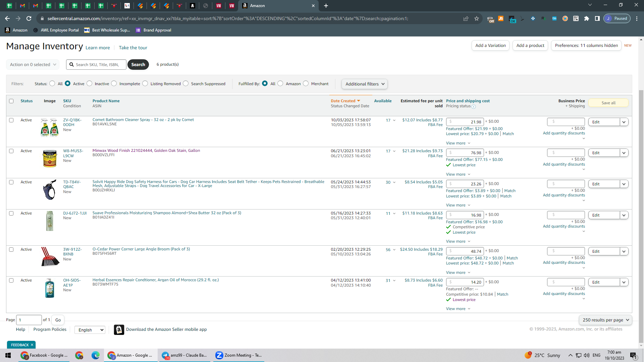The image size is (644, 362).
Task: Click the share page icon in the address bar
Action: click(466, 19)
